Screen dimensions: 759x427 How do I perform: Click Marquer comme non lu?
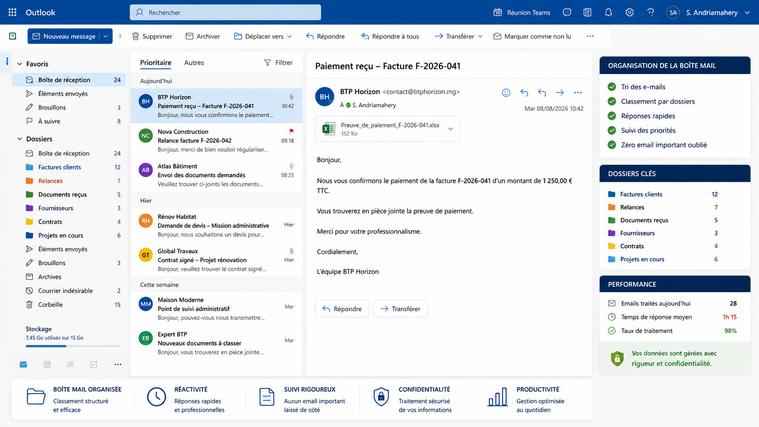point(532,36)
